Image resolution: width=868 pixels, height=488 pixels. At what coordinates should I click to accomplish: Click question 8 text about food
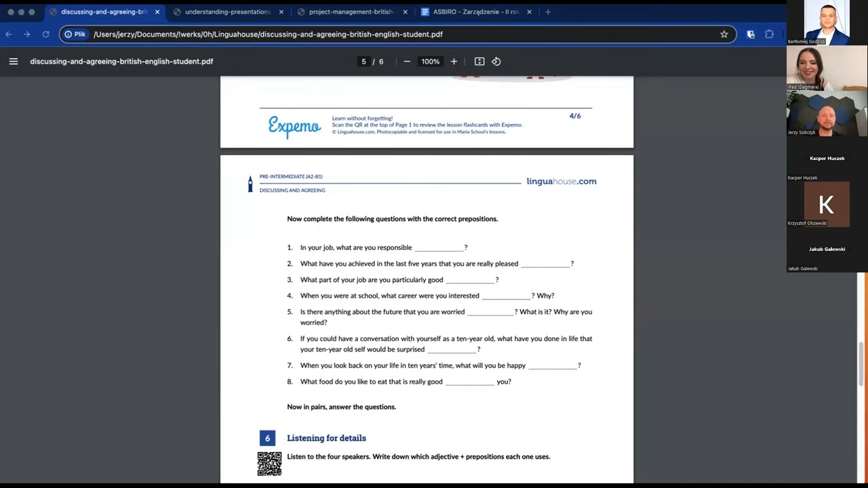point(406,382)
